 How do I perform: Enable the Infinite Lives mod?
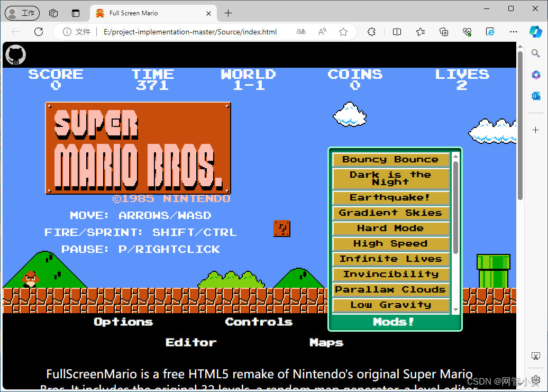pyautogui.click(x=391, y=259)
